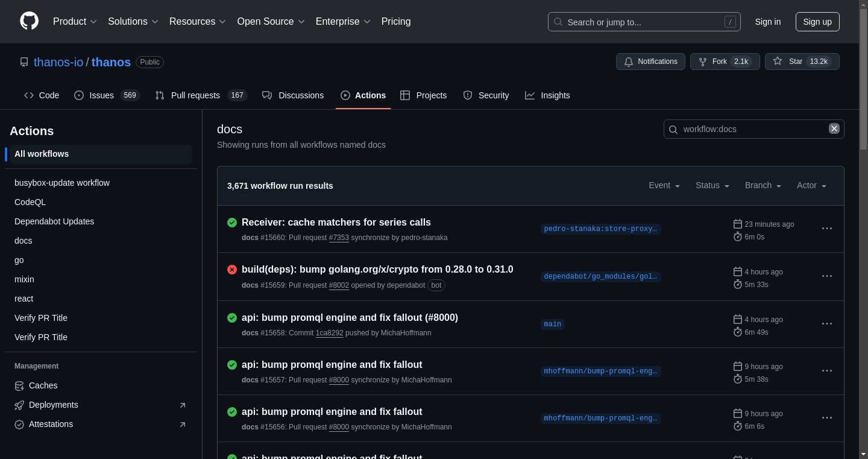Select the CodeQL workflow
Image resolution: width=868 pixels, height=459 pixels.
point(101,202)
